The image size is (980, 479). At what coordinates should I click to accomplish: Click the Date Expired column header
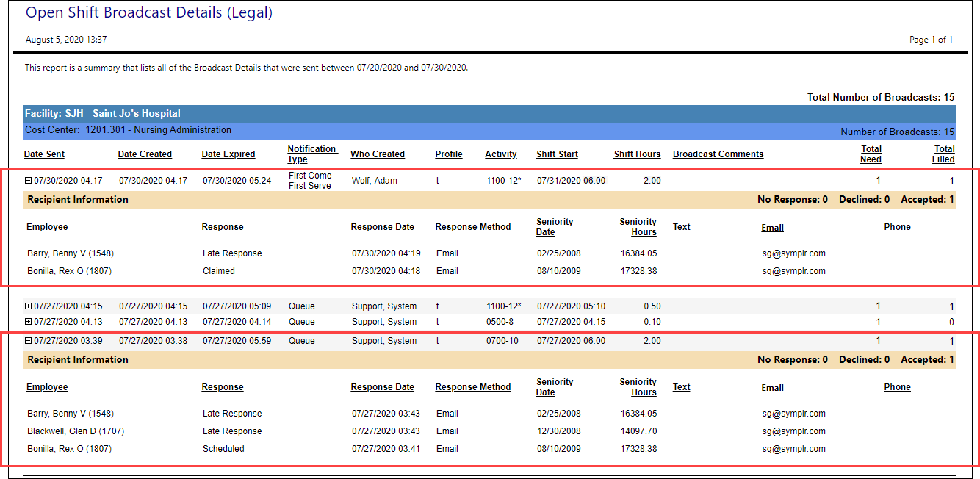coord(228,154)
